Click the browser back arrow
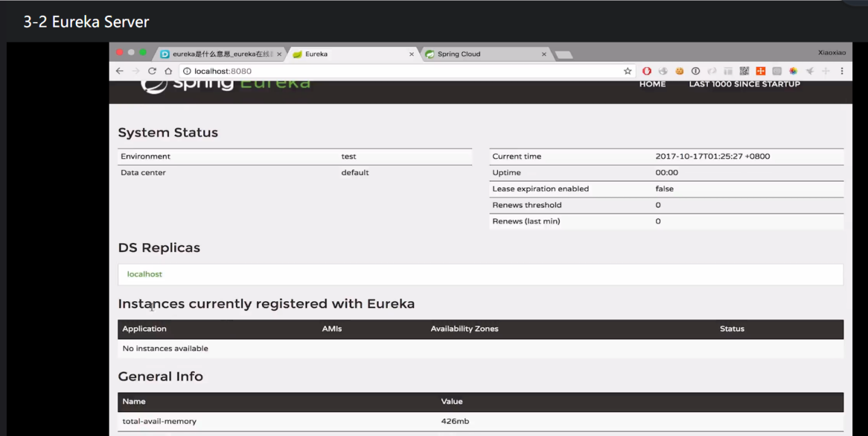 120,71
